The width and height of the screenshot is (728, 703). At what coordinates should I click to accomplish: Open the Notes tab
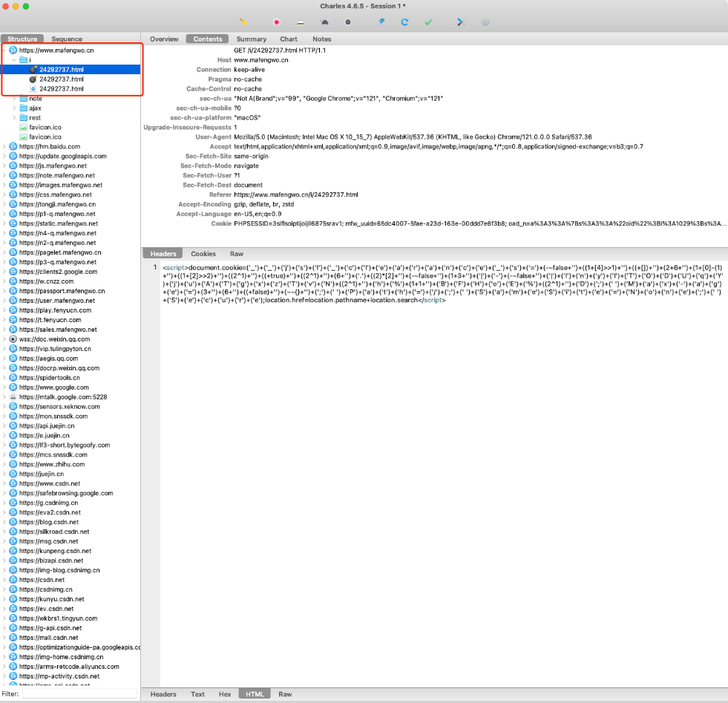(x=322, y=39)
